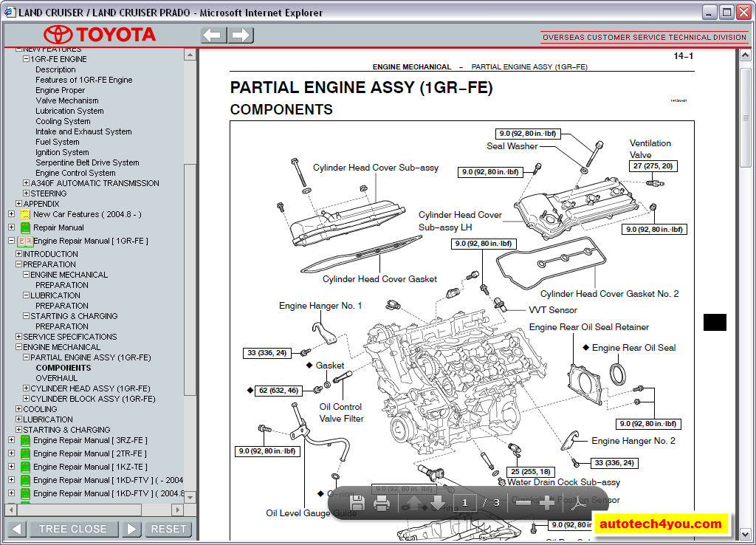Screen dimensions: 756x545
Task: Expand the bottom LUBRICATION node
Action: tap(18, 419)
